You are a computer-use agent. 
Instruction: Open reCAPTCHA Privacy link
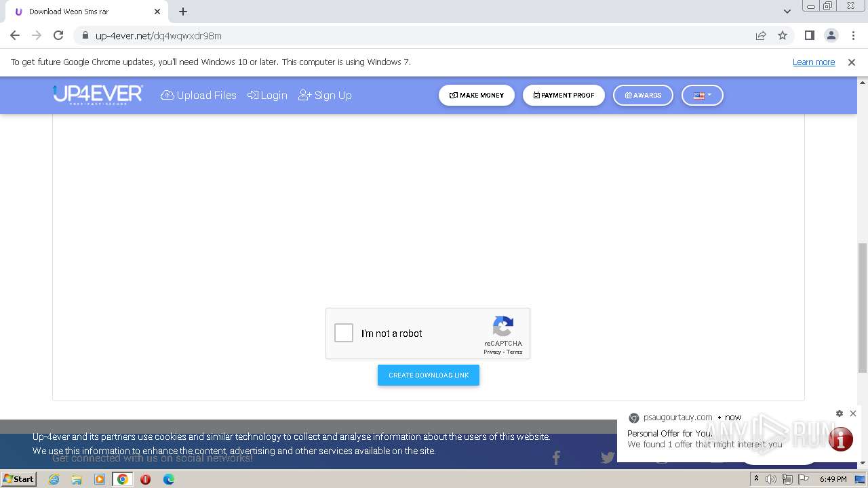click(492, 352)
